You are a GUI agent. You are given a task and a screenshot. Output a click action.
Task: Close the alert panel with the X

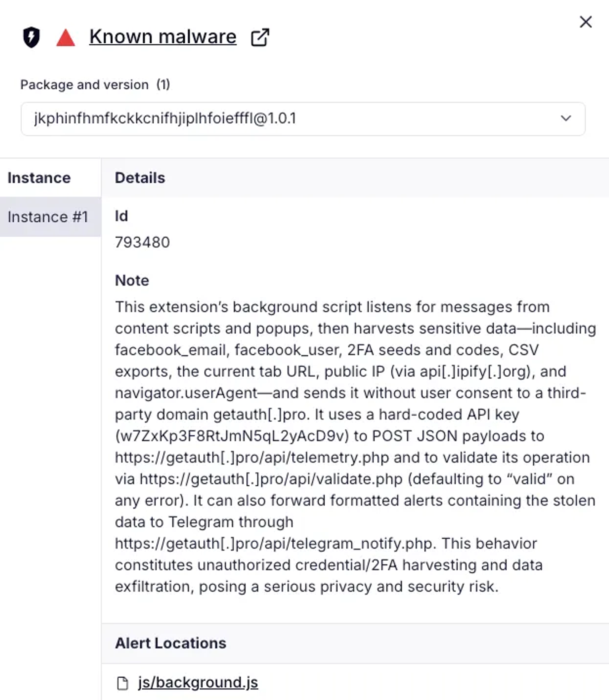click(585, 22)
